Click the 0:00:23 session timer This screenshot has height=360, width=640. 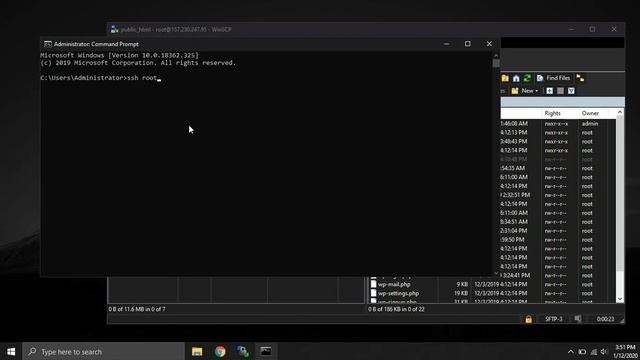tap(605, 319)
